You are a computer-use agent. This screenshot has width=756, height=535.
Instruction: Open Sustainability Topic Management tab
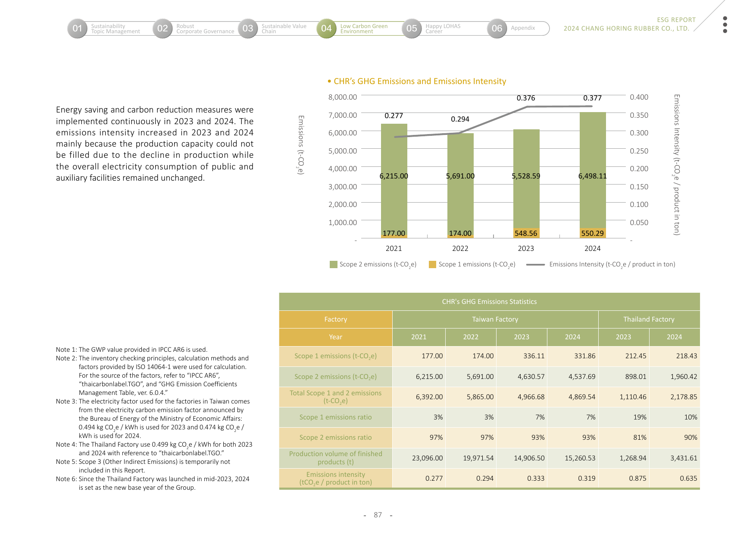pyautogui.click(x=116, y=29)
